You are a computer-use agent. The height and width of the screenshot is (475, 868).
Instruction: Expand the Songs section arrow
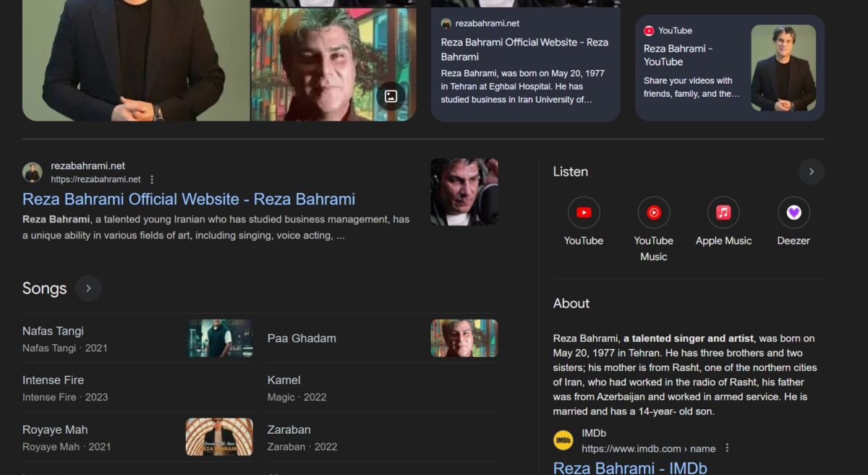[88, 288]
